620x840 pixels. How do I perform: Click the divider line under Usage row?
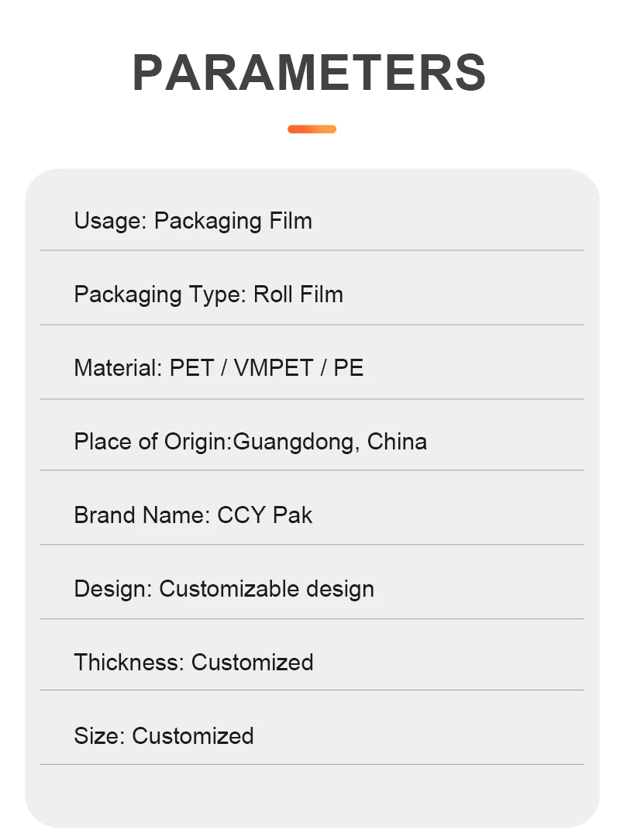pos(312,250)
